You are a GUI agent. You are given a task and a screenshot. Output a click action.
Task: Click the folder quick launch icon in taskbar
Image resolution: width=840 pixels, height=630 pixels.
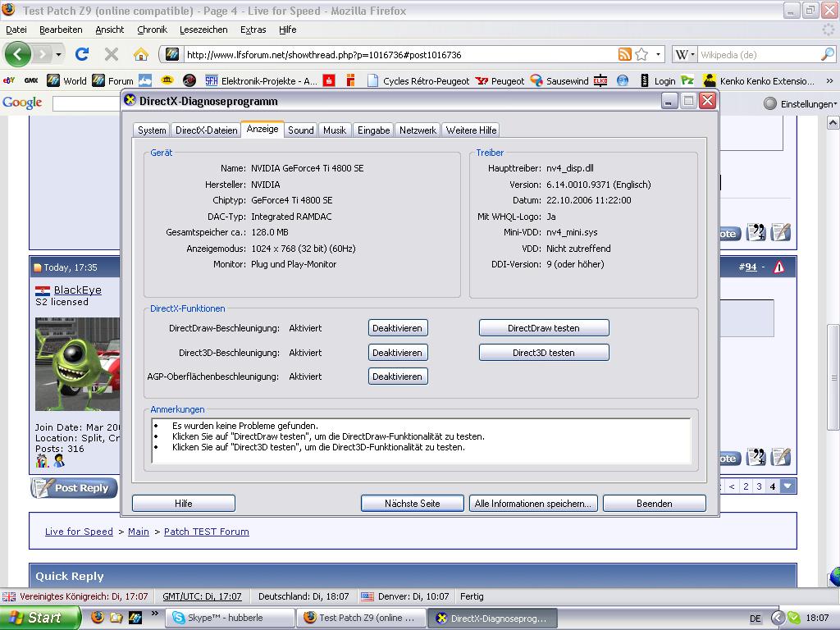(116, 618)
